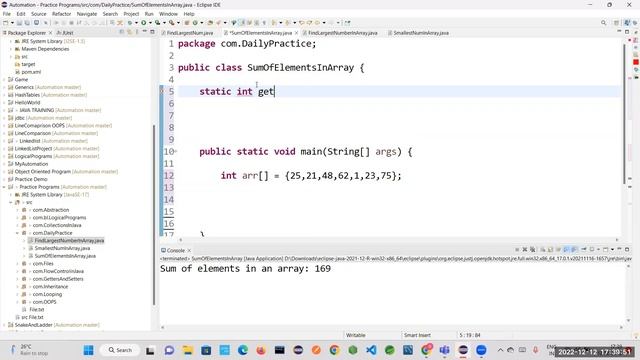Toggle show console on standard out
Screen dimensions: 640x360
(x=566, y=249)
